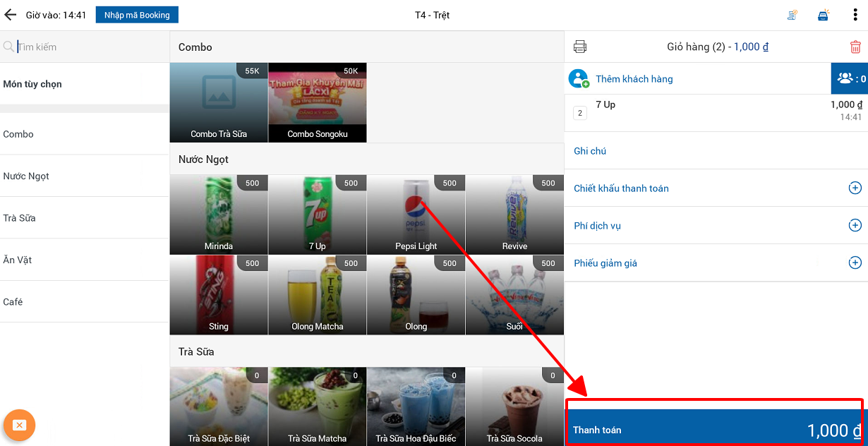Add Pepsi Light to the cart
868x446 pixels.
(x=416, y=214)
